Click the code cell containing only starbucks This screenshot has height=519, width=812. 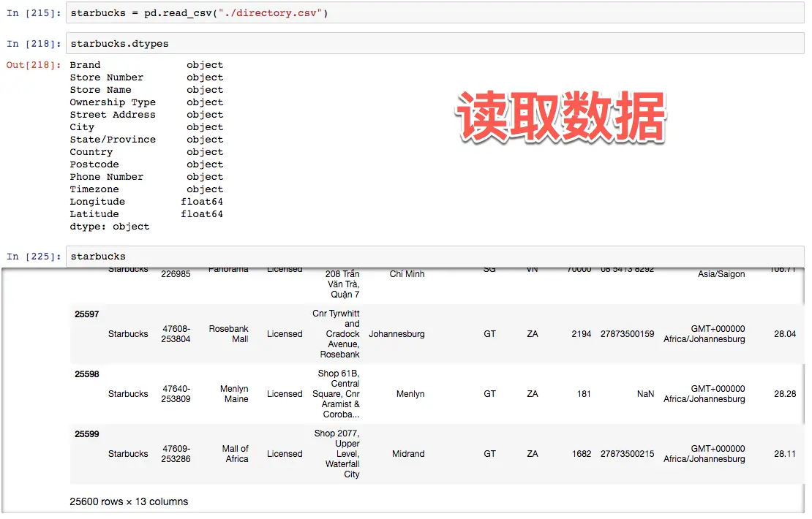(x=435, y=256)
